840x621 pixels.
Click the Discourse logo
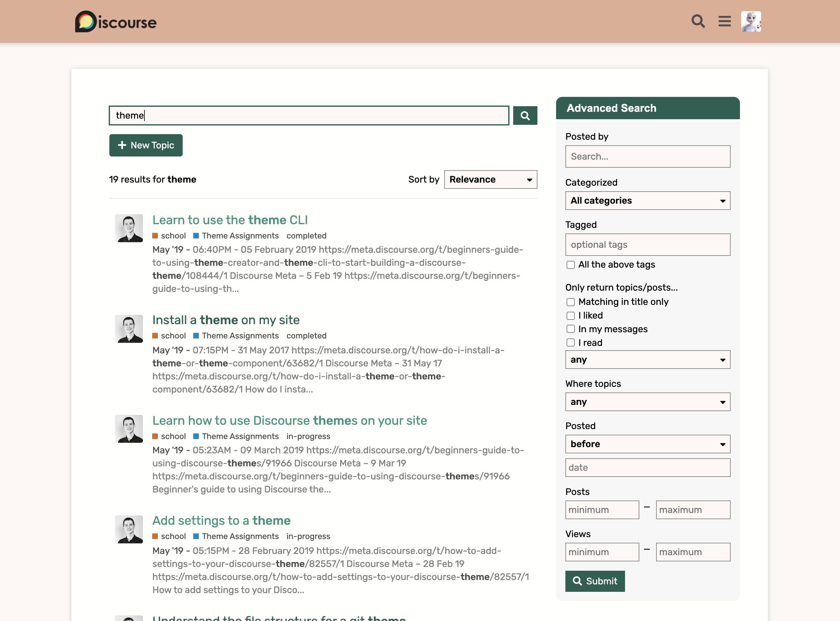pos(116,22)
